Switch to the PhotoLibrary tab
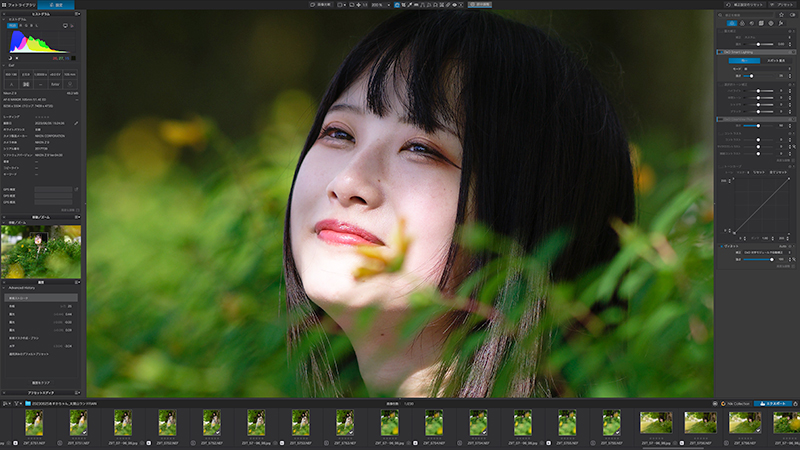800x450 pixels. [19, 5]
